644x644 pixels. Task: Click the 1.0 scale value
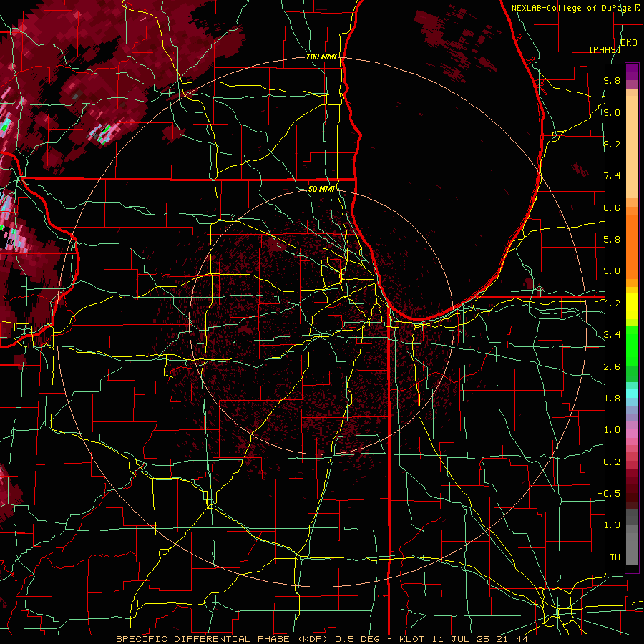(612, 430)
